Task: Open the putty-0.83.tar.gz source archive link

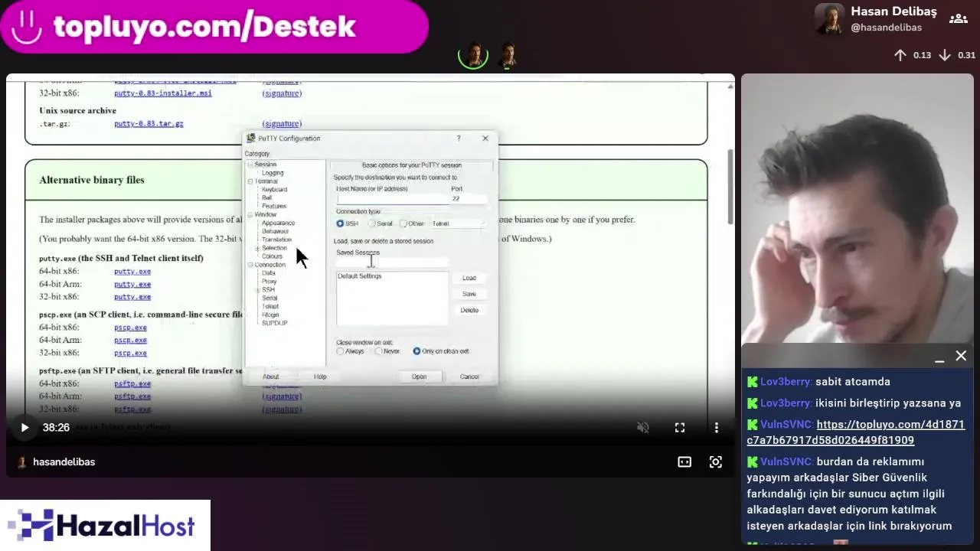Action: pyautogui.click(x=149, y=124)
